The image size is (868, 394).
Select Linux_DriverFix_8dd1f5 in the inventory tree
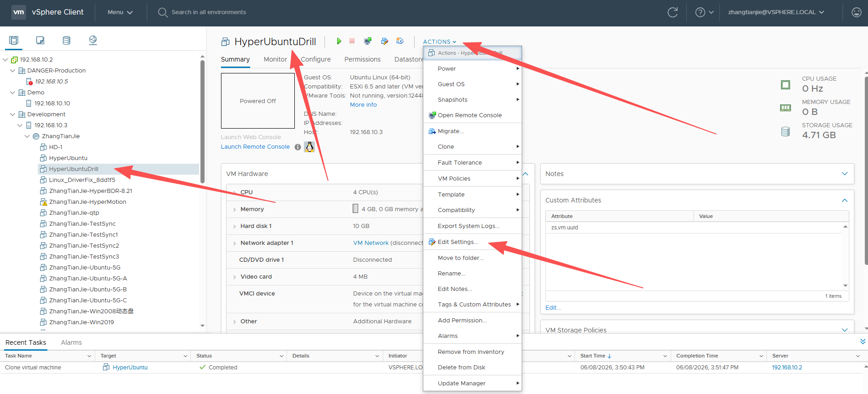(82, 180)
